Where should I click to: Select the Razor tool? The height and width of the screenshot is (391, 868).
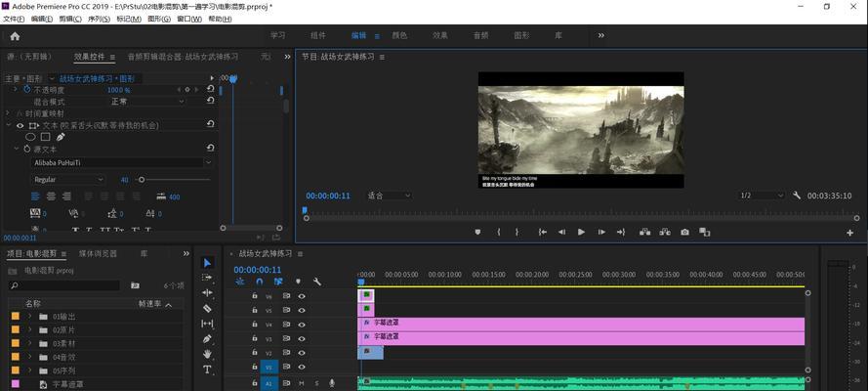(207, 308)
